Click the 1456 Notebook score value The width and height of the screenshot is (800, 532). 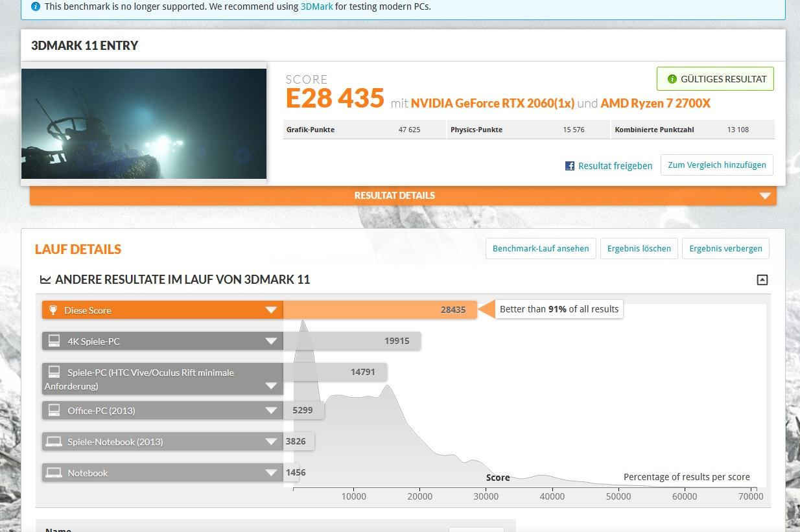click(x=296, y=472)
